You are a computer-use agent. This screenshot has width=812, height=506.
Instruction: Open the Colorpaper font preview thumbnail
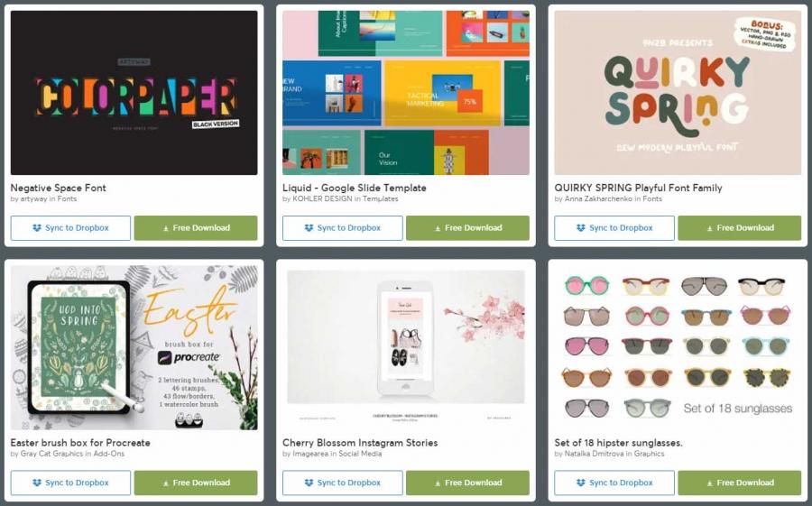pos(134,93)
